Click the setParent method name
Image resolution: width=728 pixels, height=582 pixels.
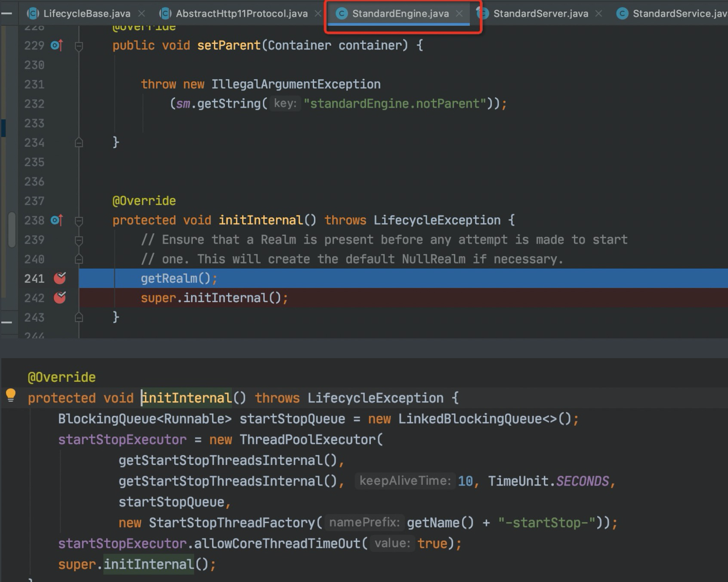(x=229, y=46)
